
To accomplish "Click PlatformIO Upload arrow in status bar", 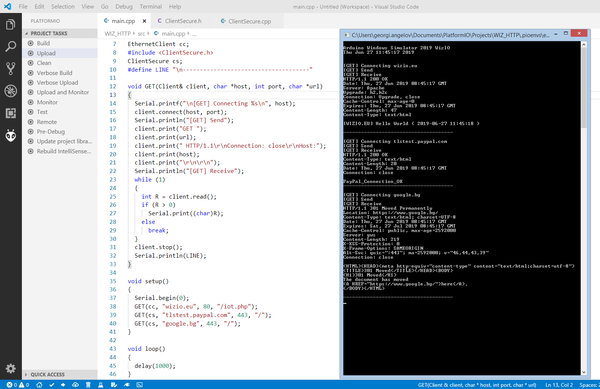I will coord(63,385).
